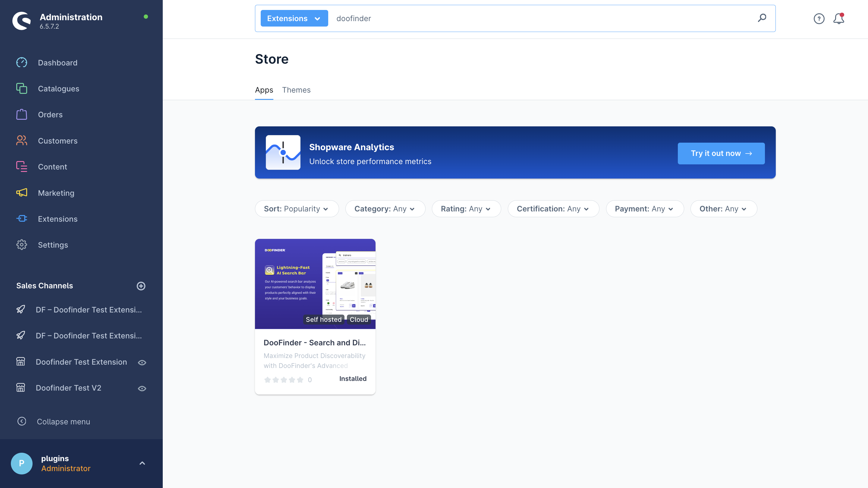Image resolution: width=868 pixels, height=488 pixels.
Task: Open the Extensions search scope dropdown
Action: click(x=294, y=18)
